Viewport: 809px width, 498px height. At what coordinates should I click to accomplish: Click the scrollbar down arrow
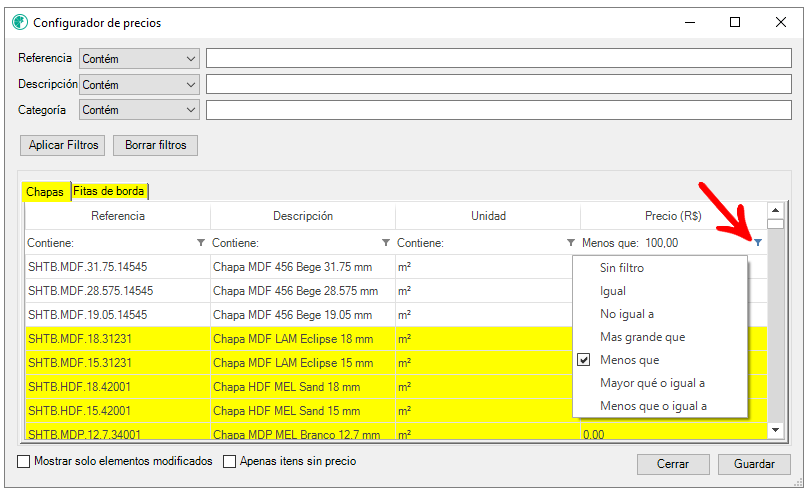(775, 430)
